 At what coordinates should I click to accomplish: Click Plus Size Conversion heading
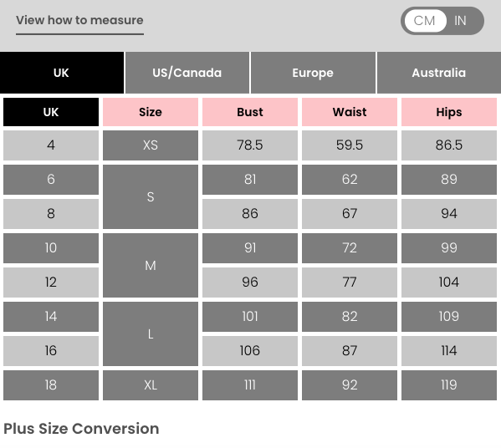tap(81, 429)
